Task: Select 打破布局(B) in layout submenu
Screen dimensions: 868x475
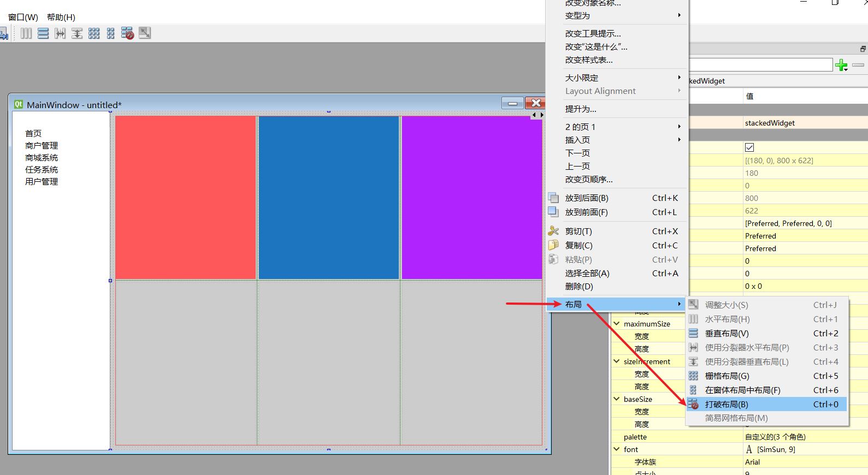Action: pos(766,405)
